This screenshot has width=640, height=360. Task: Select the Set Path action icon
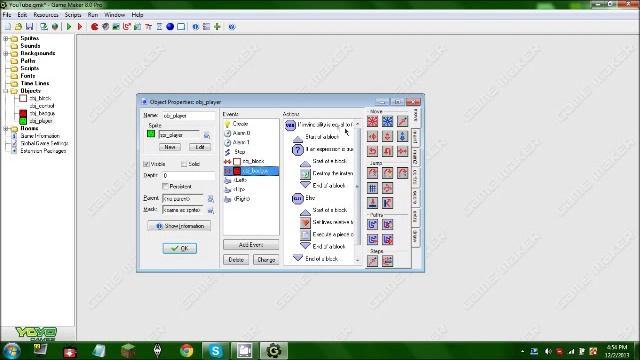(372, 224)
